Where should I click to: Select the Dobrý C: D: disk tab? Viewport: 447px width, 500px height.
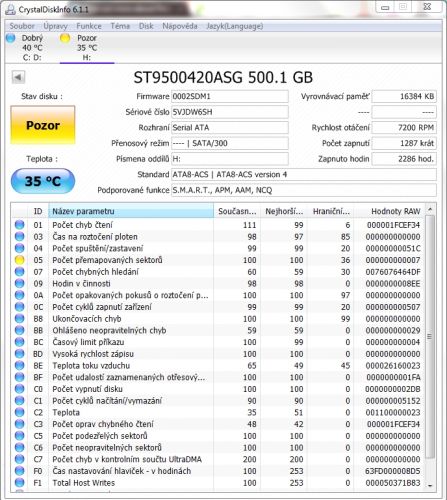click(28, 48)
